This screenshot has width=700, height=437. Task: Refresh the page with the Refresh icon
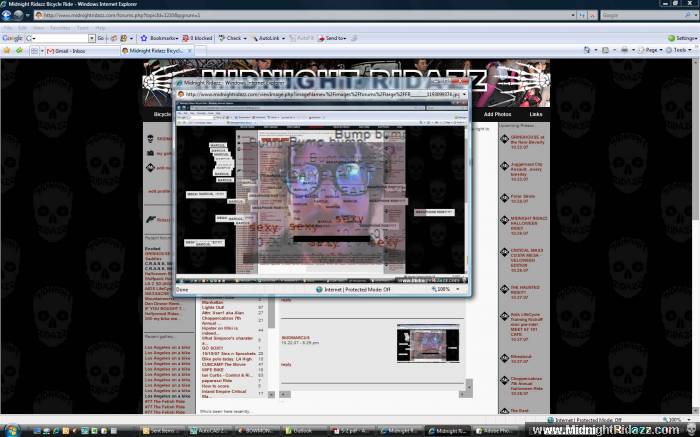click(583, 15)
